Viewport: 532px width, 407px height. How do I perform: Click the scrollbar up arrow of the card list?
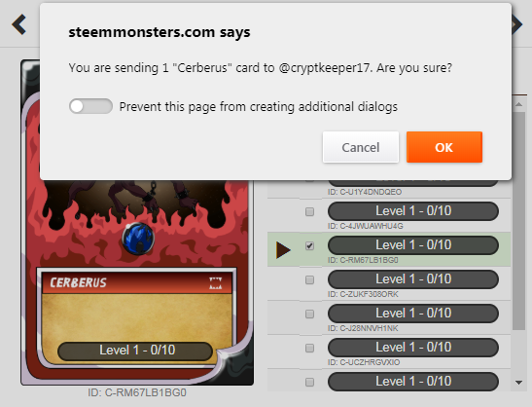(518, 104)
